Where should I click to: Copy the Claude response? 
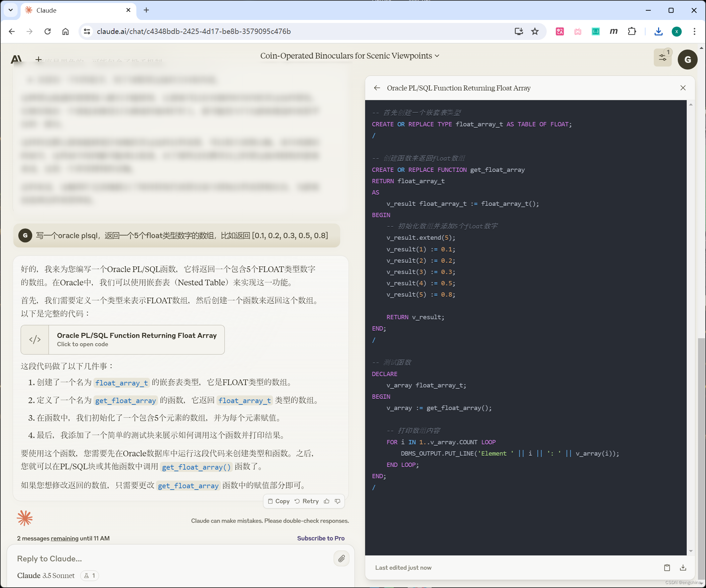tap(279, 501)
